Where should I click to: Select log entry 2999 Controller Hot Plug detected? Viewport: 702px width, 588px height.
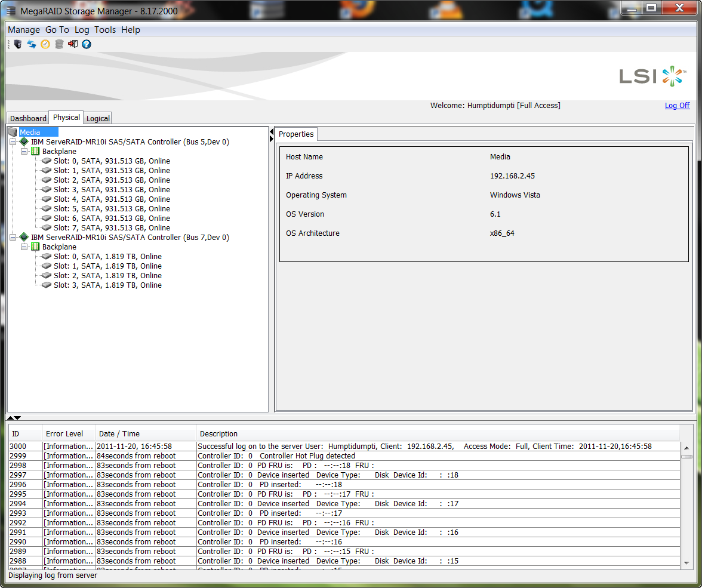pos(344,455)
